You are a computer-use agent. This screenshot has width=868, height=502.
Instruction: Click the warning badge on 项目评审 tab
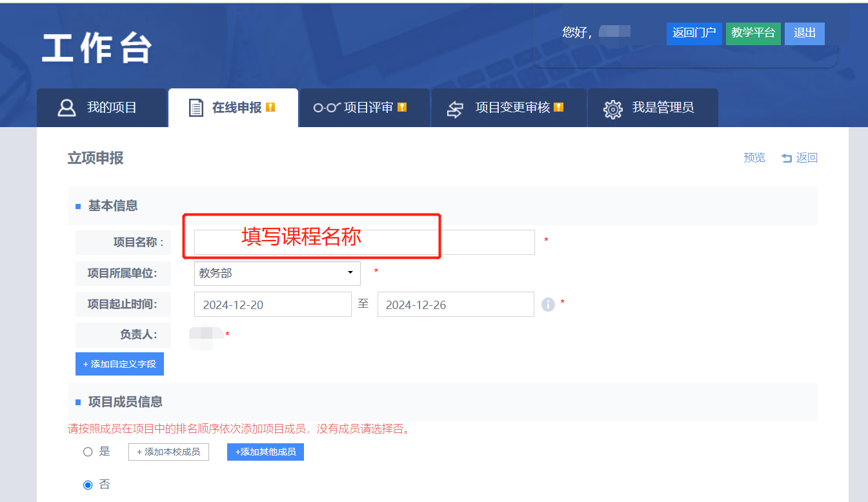pos(402,108)
